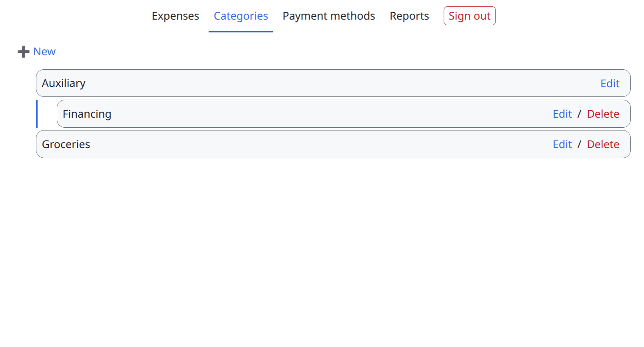
Task: Edit the Financing subcategory
Action: (562, 114)
